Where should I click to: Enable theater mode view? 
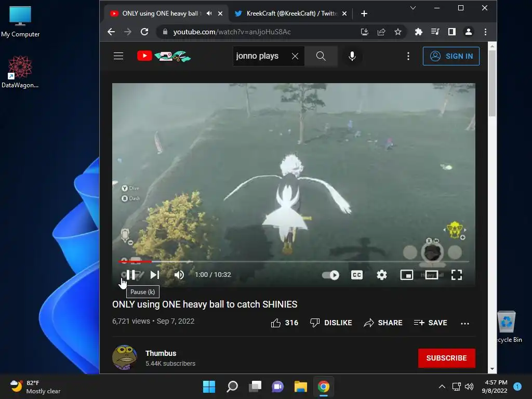click(x=432, y=275)
